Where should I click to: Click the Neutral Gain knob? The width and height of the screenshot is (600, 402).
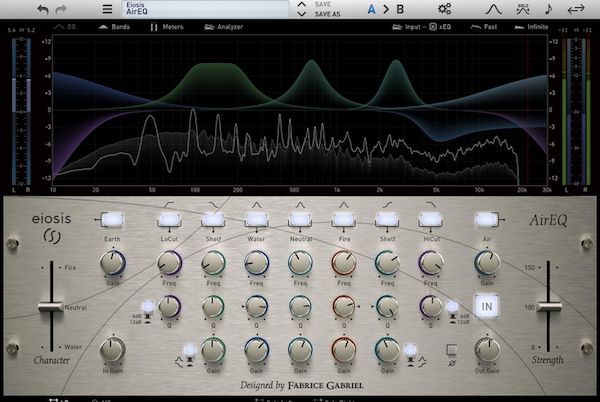[x=300, y=350]
